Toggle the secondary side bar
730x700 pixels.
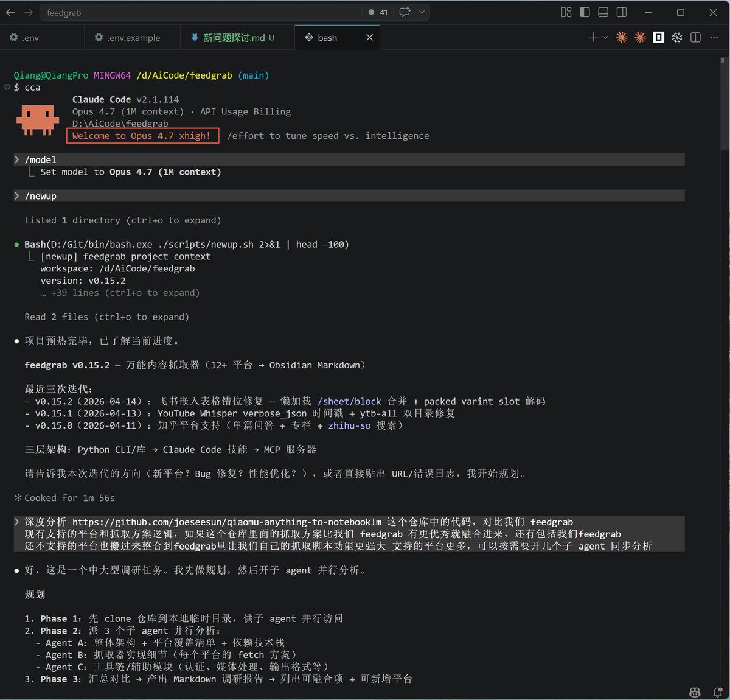(622, 12)
